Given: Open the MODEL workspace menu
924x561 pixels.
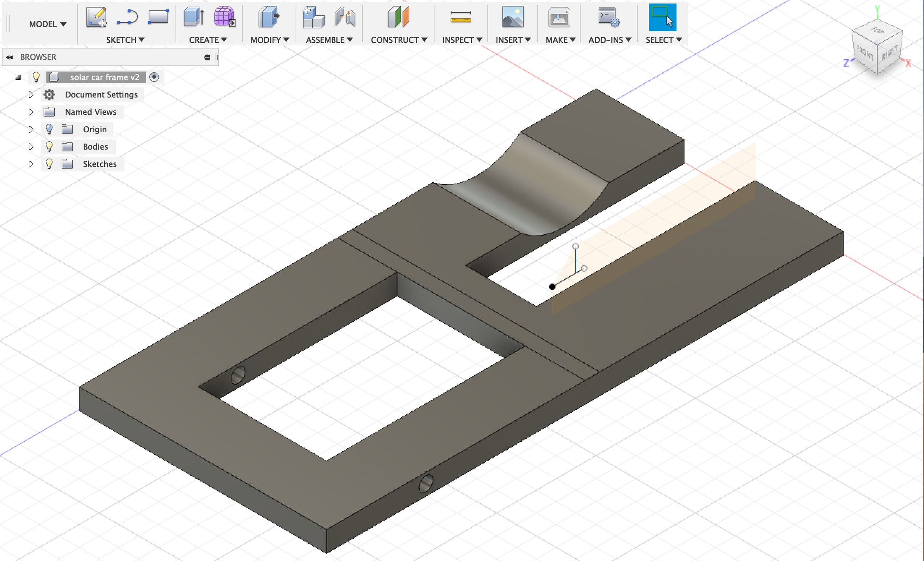Looking at the screenshot, I should (47, 24).
